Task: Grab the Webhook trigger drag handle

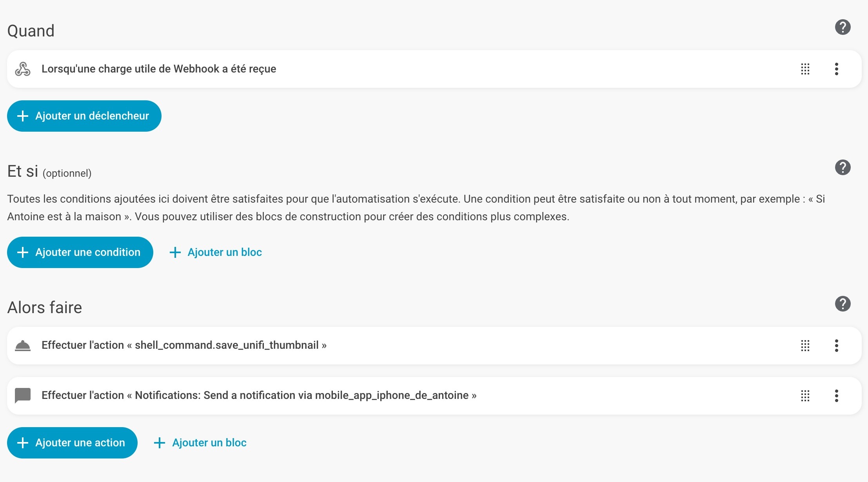Action: coord(805,69)
